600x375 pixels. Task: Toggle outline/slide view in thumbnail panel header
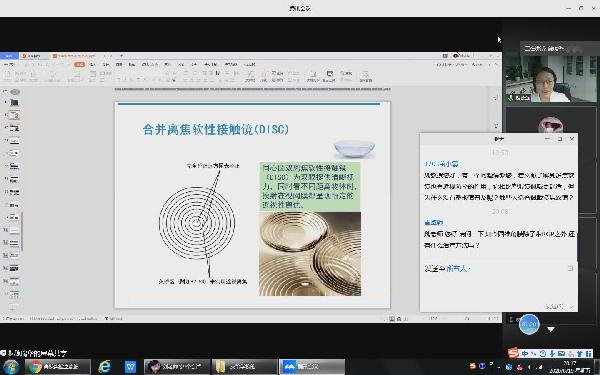[15, 92]
